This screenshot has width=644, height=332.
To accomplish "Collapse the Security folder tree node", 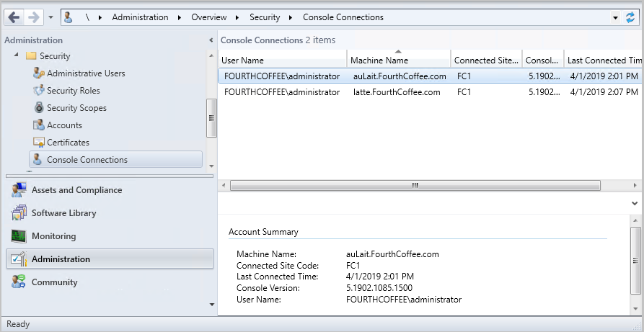I will pyautogui.click(x=16, y=55).
